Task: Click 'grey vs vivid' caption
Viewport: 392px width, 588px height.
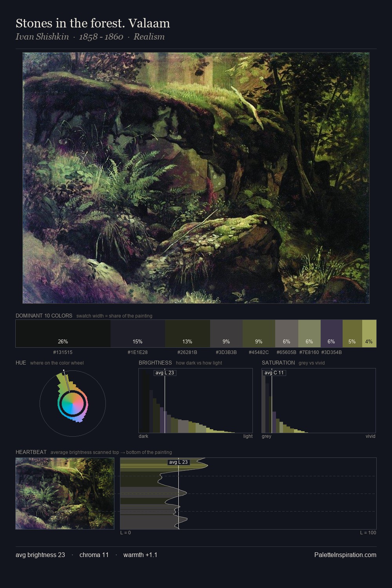Action: 312,363
